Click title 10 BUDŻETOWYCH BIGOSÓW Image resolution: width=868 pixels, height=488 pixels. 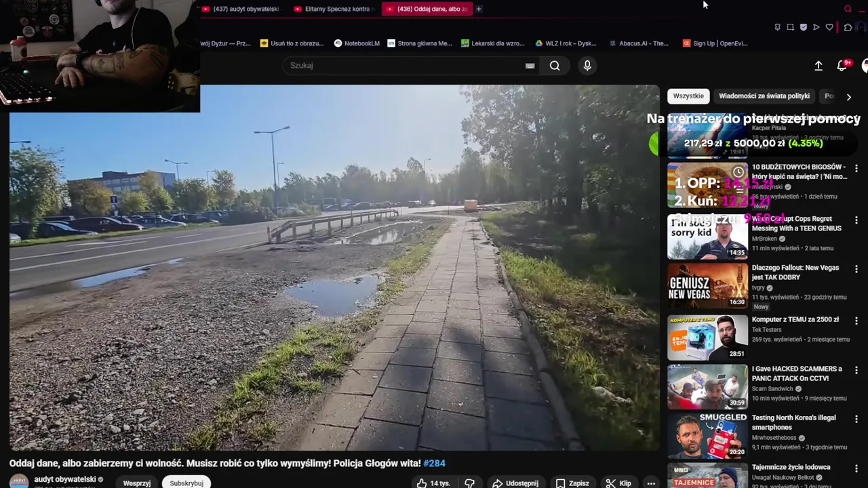(x=800, y=171)
